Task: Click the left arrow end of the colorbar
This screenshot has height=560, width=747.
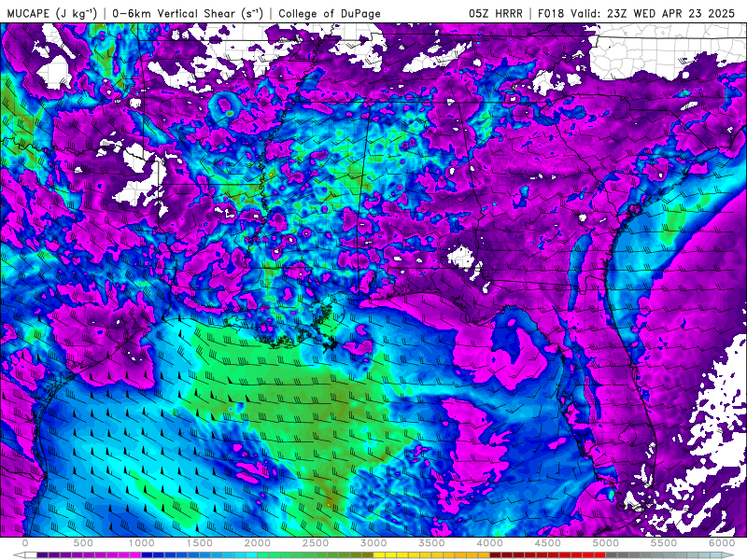Action: coord(19,554)
